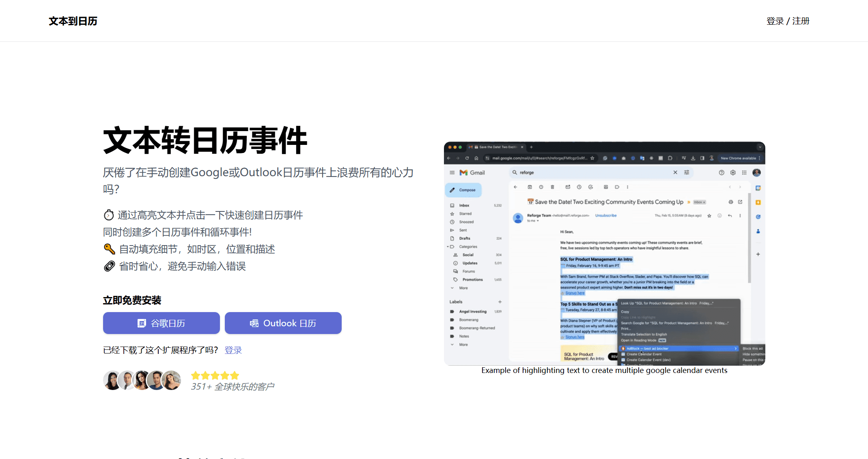This screenshot has width=868, height=459.
Task: Click the Google Calendar icon on 谷歌日历 button
Action: (x=142, y=323)
